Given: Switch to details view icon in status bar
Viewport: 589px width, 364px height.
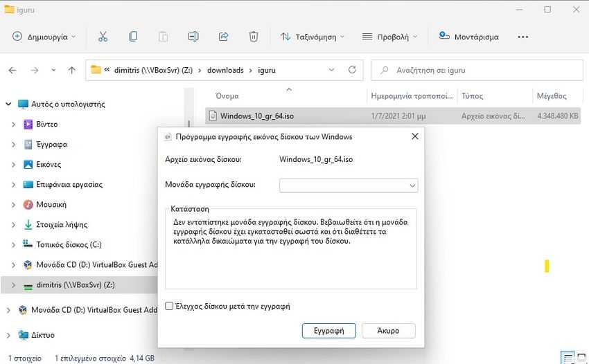Looking at the screenshot, I should point(568,358).
